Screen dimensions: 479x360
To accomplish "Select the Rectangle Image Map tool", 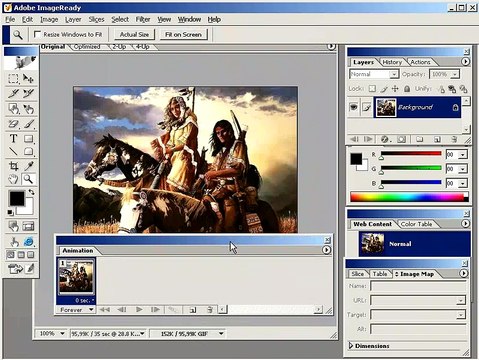I will click(x=13, y=109).
